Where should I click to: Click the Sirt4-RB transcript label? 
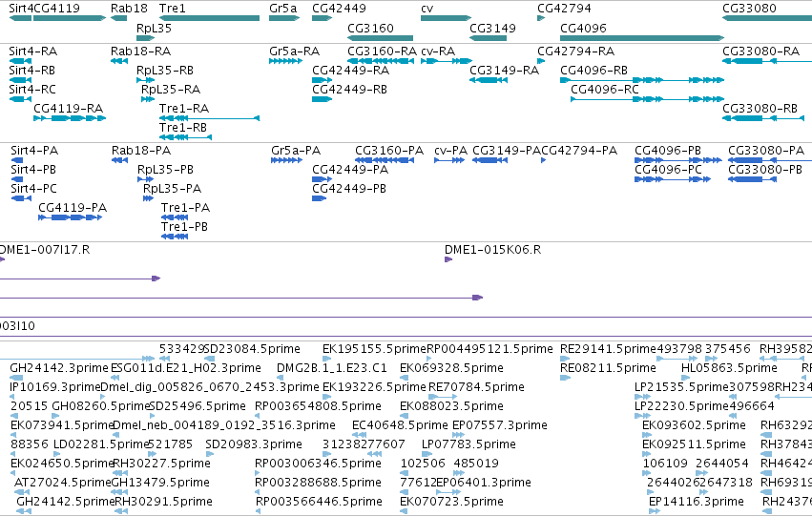pos(32,71)
